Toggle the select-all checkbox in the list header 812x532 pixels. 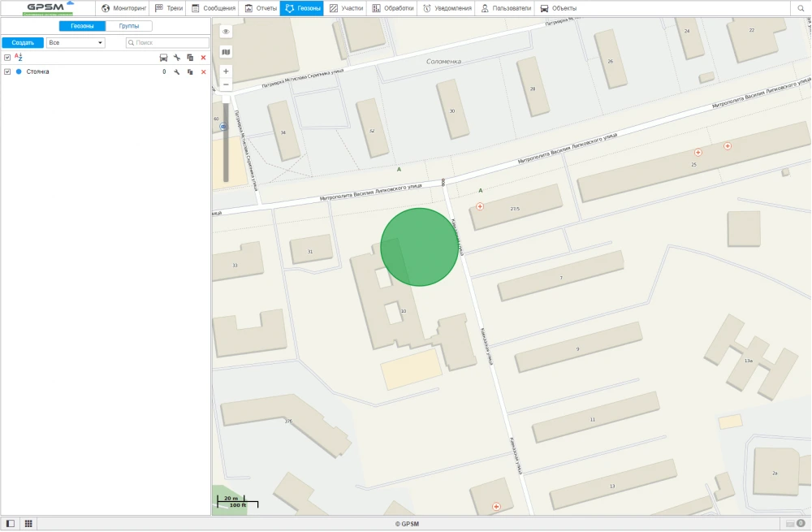[7, 58]
